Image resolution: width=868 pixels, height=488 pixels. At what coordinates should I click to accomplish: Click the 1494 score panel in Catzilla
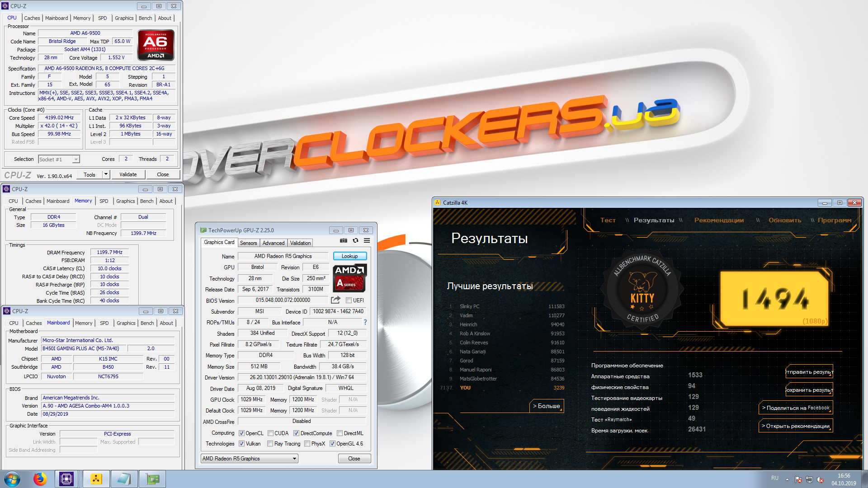(774, 298)
